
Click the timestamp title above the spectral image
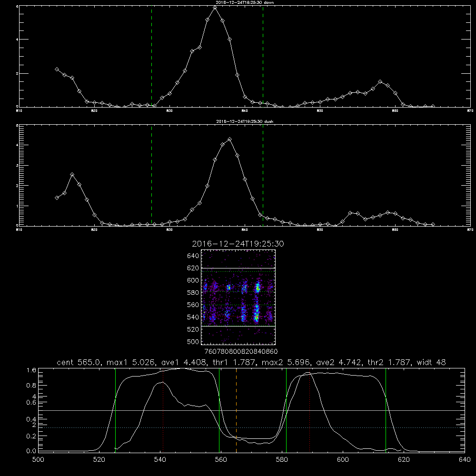238,244
